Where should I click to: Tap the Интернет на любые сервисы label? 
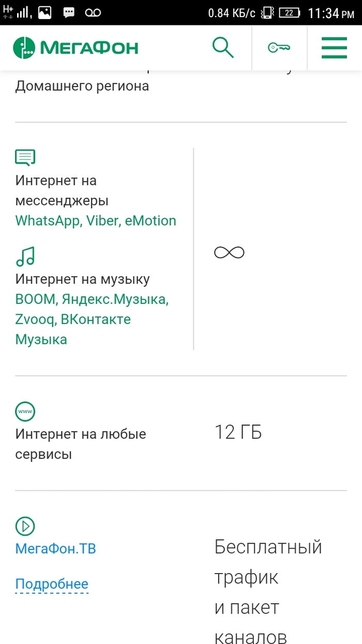tap(81, 444)
